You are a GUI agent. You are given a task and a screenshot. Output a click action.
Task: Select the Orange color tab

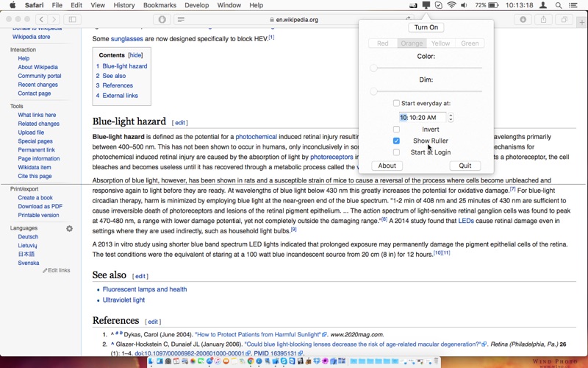click(412, 43)
